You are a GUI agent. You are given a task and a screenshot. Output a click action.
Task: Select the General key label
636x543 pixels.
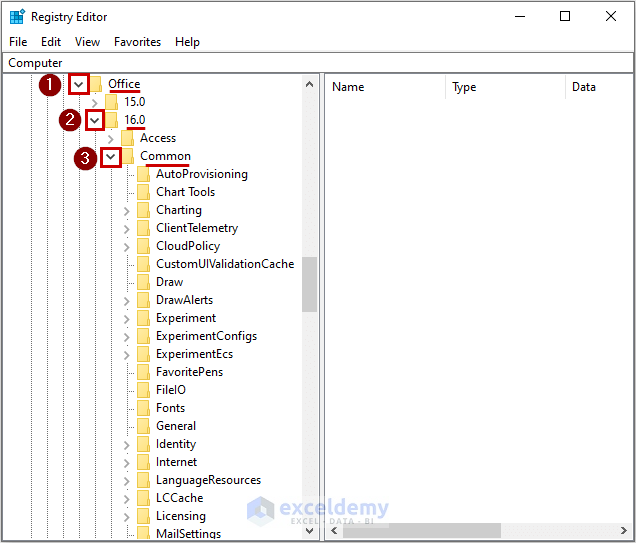click(x=176, y=426)
